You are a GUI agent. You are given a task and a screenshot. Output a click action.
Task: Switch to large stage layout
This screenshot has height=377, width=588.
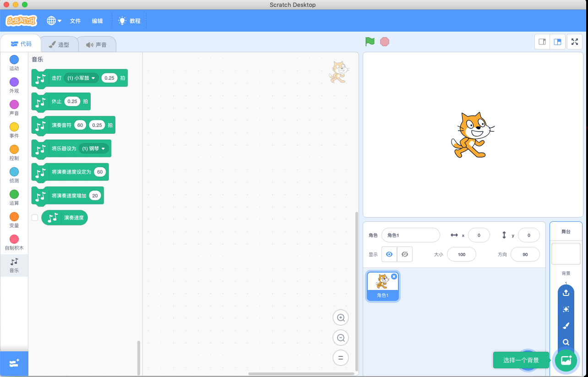pos(557,42)
